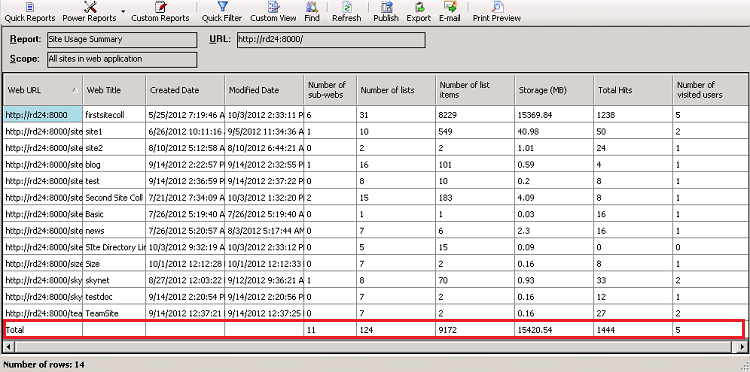Select the site1 row title
Screen dimensions: 750x372
[114, 131]
